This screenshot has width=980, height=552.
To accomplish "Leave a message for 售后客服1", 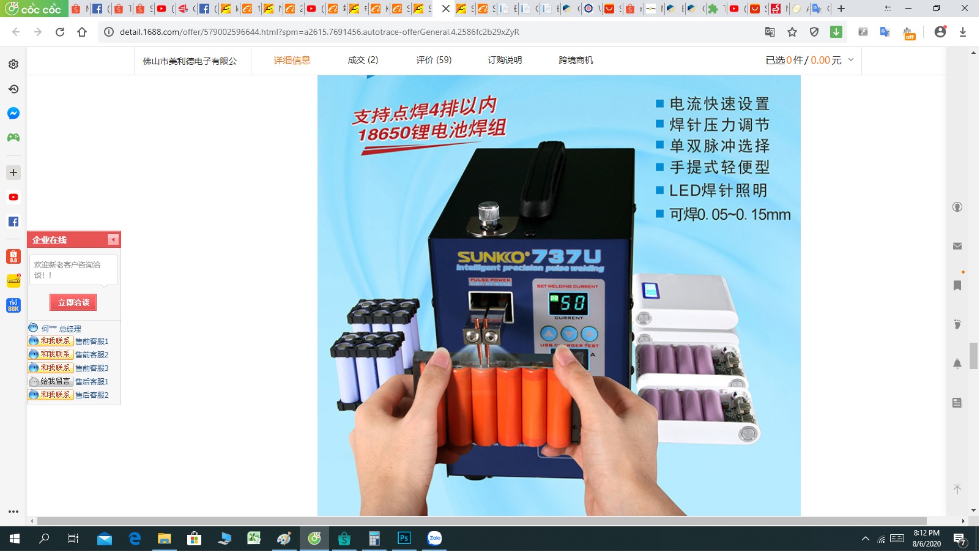I will [x=51, y=381].
